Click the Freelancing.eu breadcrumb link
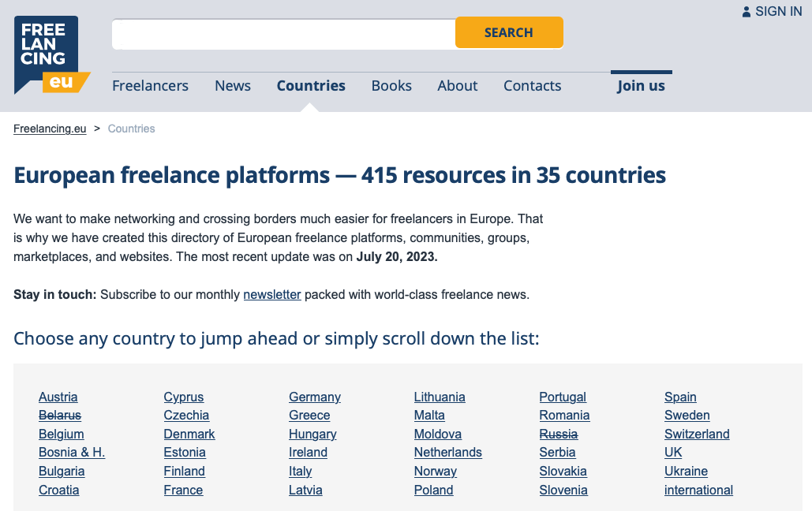 pos(50,129)
